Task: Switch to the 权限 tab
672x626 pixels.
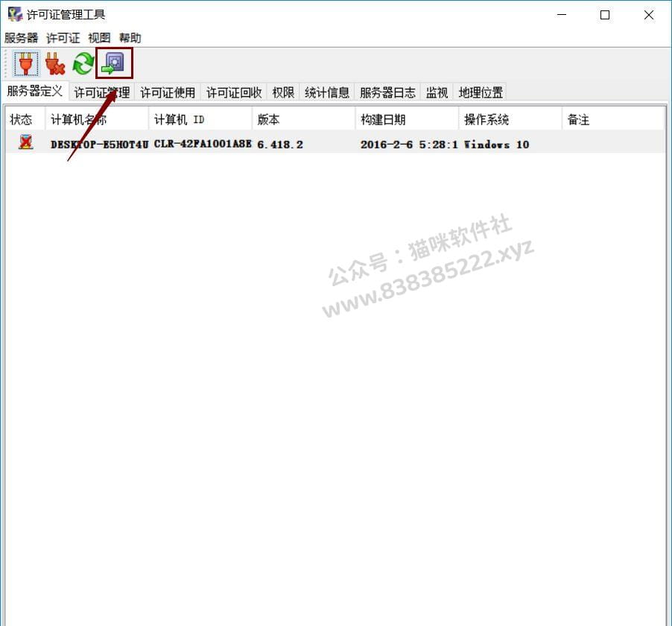Action: (x=283, y=92)
